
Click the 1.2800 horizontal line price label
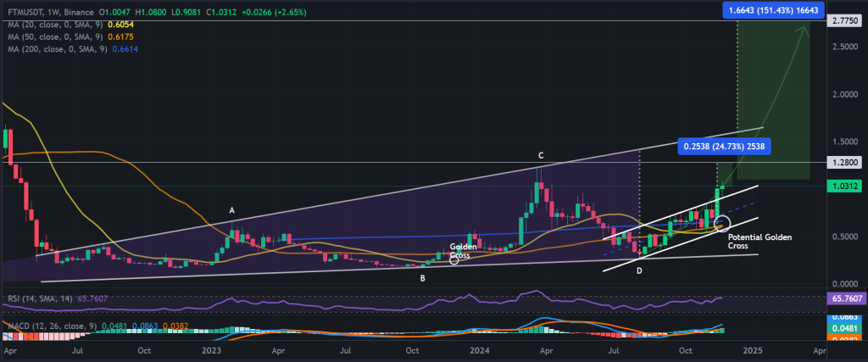point(845,161)
